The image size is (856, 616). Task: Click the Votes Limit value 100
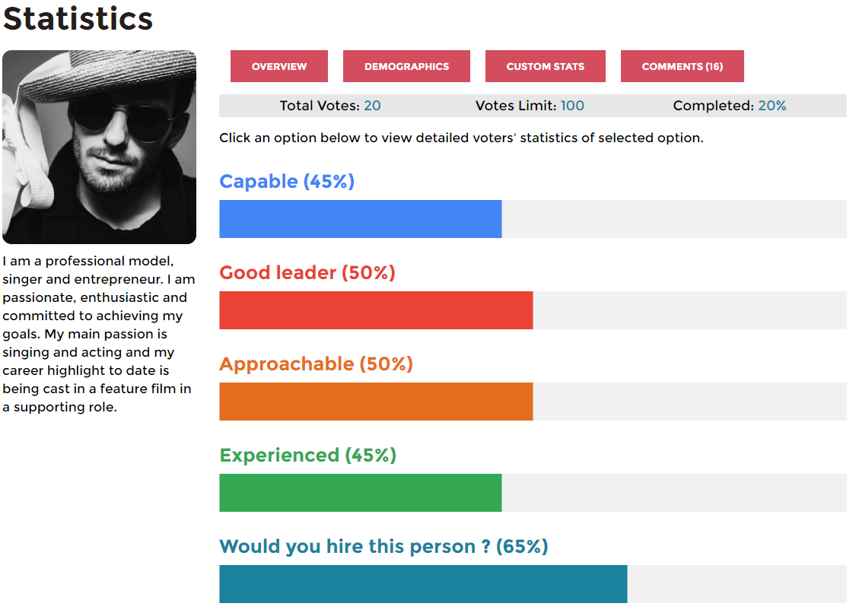click(572, 105)
